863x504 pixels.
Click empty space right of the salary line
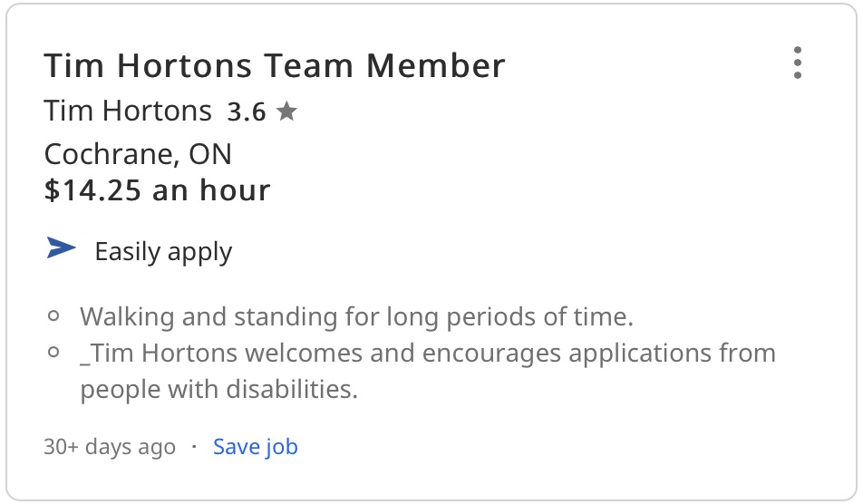(544, 190)
